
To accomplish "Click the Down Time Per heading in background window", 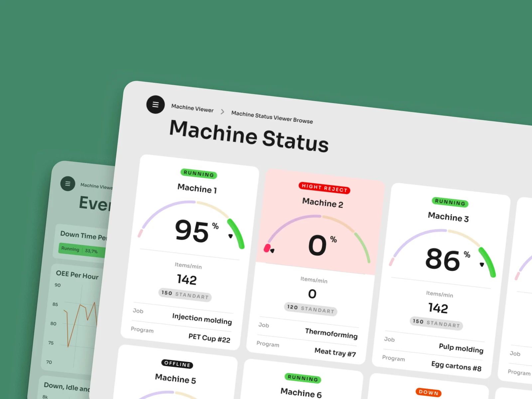I will [x=83, y=235].
